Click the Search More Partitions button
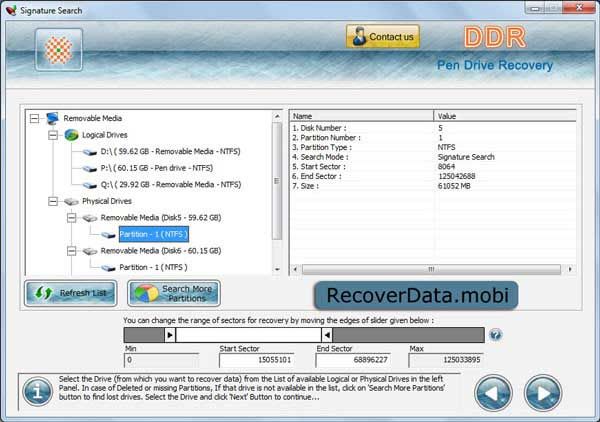Screen dimensions: 600x422 tap(175, 294)
